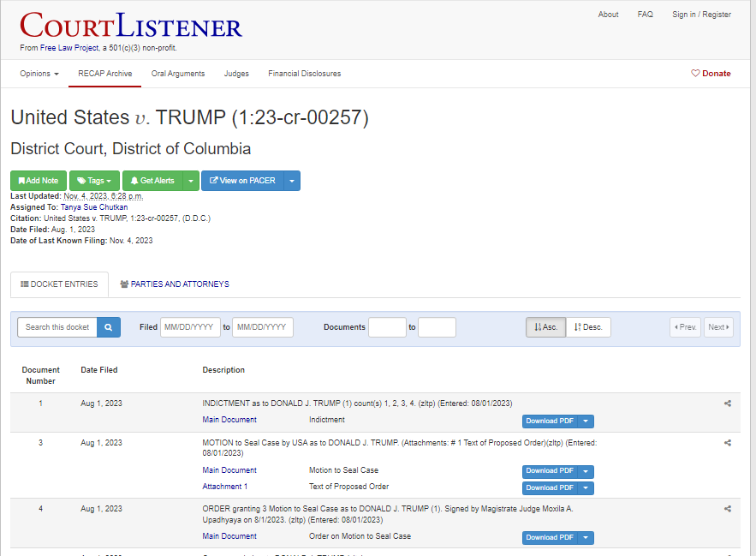Screen dimensions: 756x556
Task: Share docket entry 3 via share icon
Action: click(728, 443)
